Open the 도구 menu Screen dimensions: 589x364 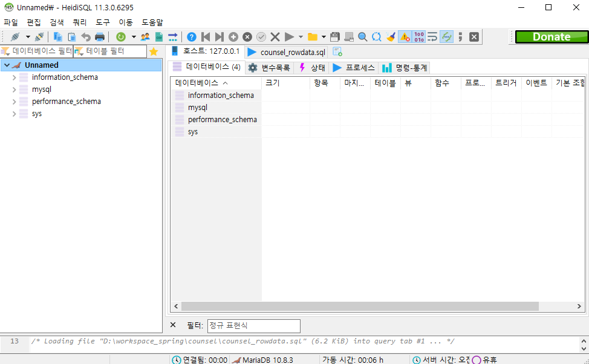[x=103, y=22]
